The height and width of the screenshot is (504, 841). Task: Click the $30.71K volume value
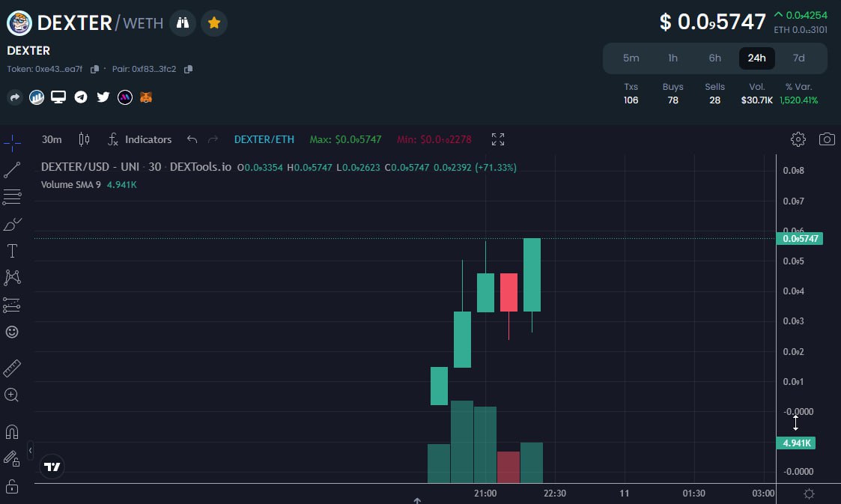[x=757, y=100]
